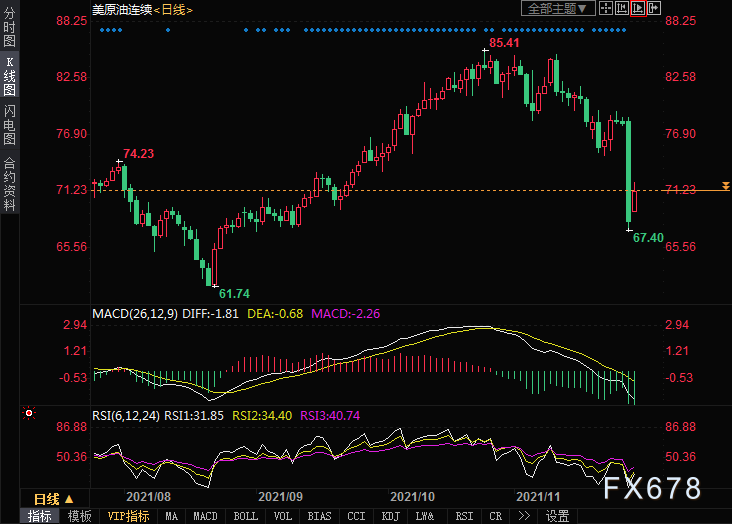The height and width of the screenshot is (524, 732).
Task: Apply the CCI indicator
Action: click(356, 516)
